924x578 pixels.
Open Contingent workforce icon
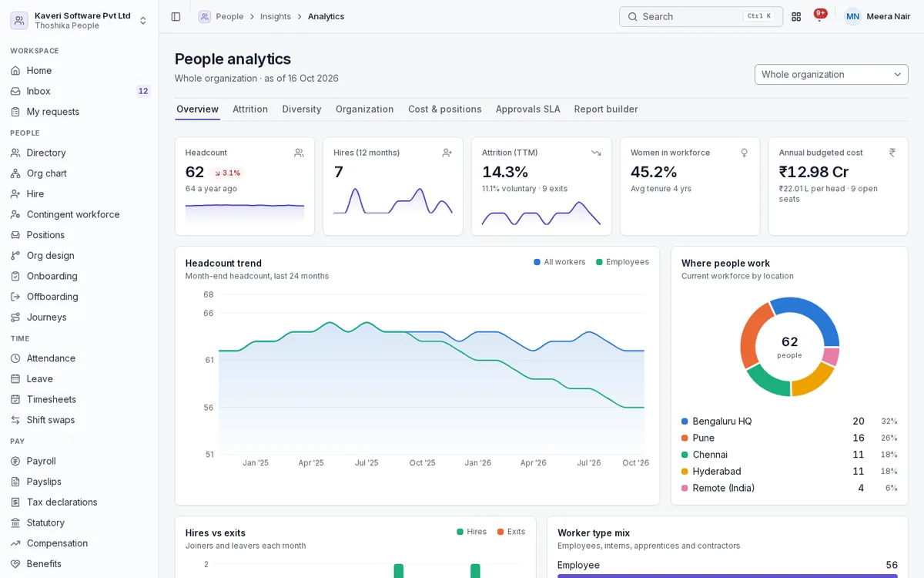point(15,214)
